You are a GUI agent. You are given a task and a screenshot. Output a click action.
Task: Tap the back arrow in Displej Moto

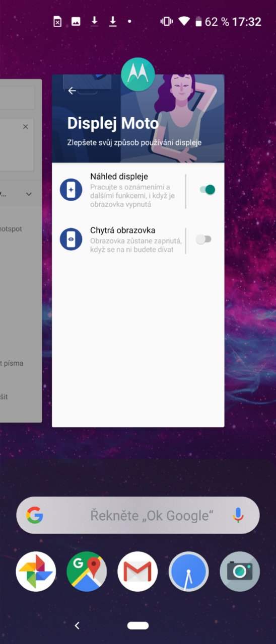tap(72, 91)
